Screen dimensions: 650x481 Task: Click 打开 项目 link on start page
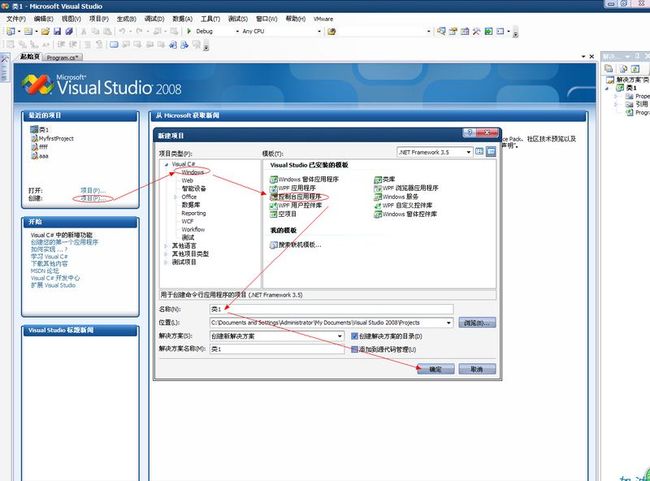(x=91, y=190)
